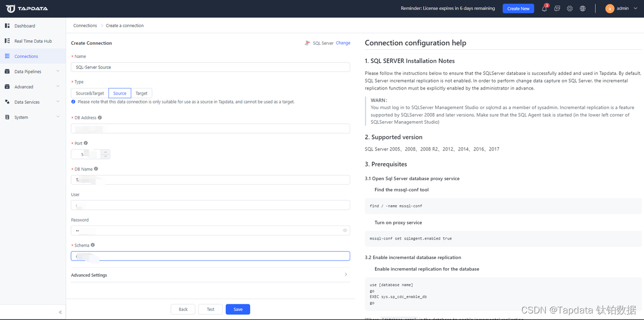The image size is (644, 320).
Task: Click the Change database type link
Action: (343, 43)
